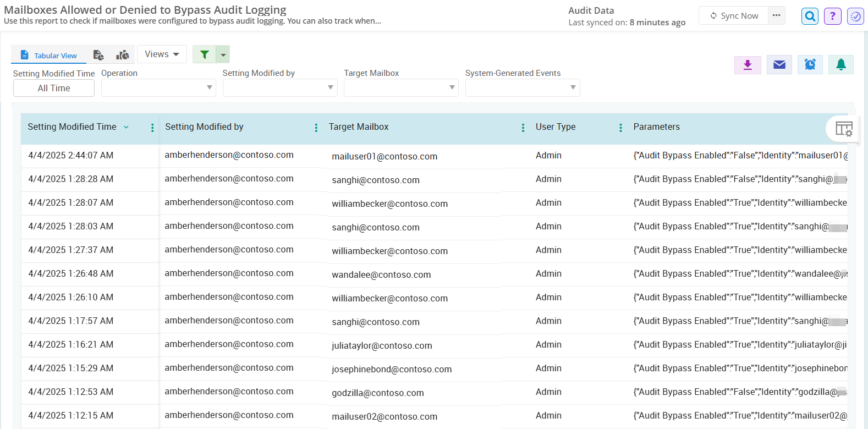Click the Sync Now button
The image size is (868, 429).
coord(734,16)
